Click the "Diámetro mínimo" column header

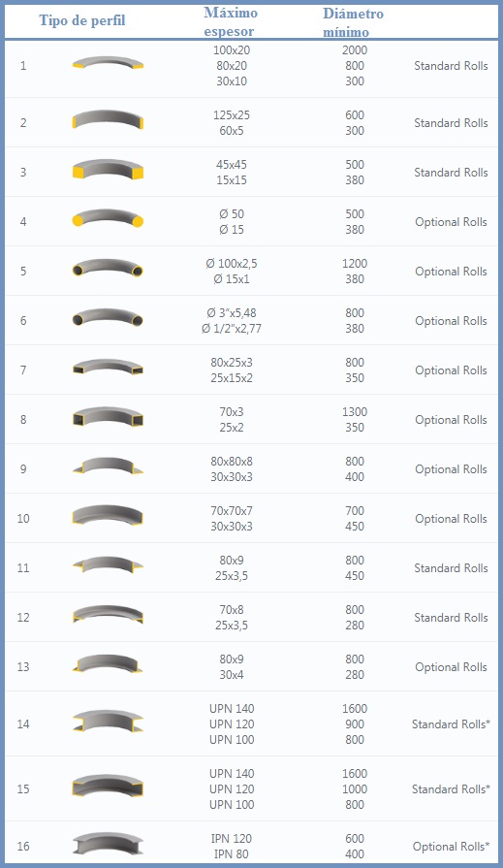353,22
